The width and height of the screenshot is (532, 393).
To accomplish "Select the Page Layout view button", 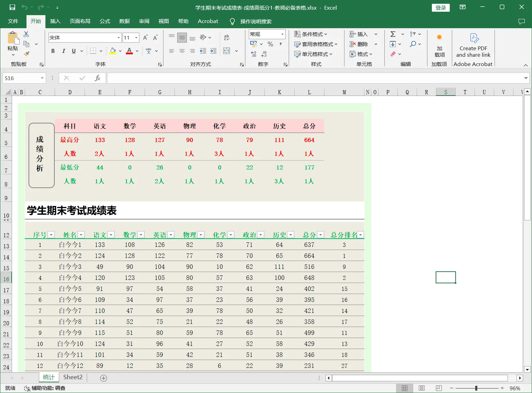I will point(422,388).
